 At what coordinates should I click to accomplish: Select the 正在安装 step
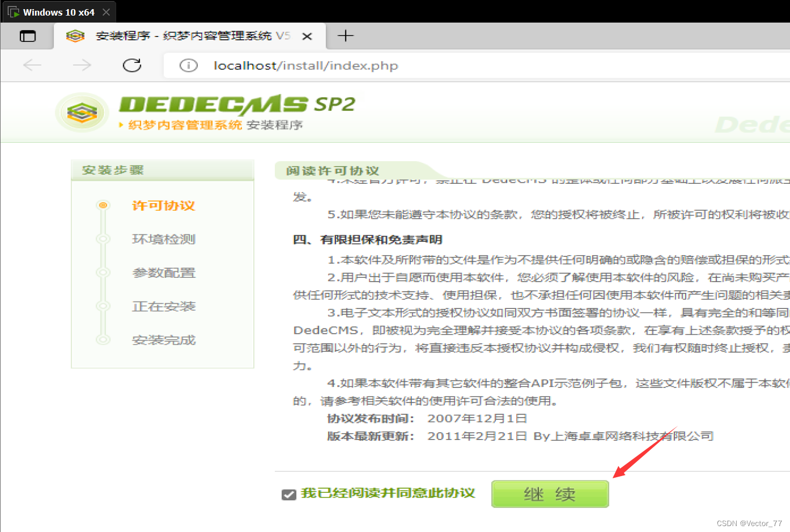tap(163, 306)
